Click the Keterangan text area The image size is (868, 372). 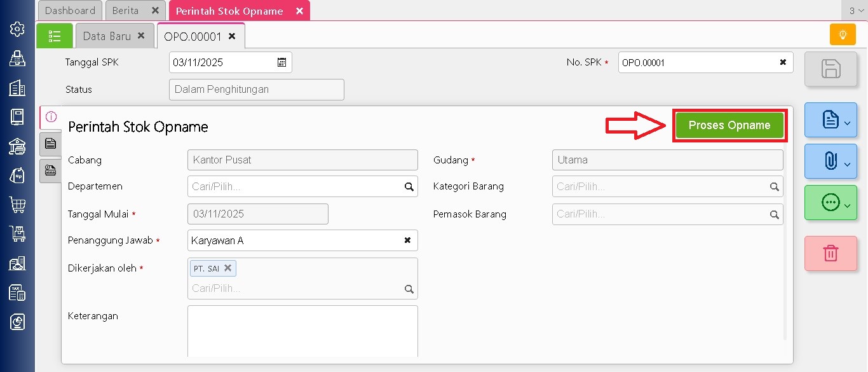coord(302,331)
